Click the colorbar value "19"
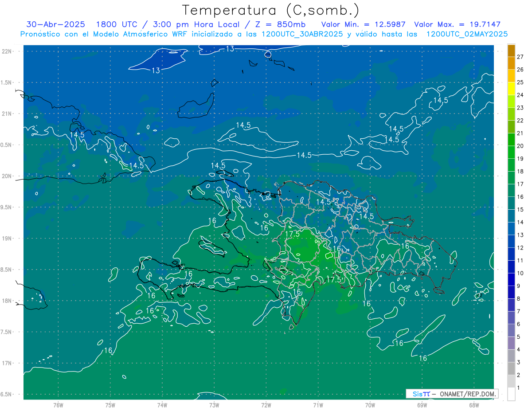 coord(520,158)
